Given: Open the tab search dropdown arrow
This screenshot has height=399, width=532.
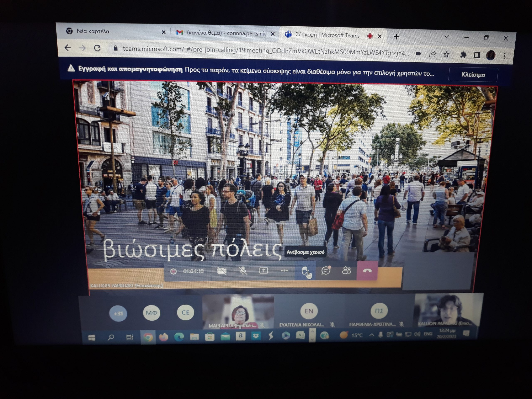Looking at the screenshot, I should [447, 37].
